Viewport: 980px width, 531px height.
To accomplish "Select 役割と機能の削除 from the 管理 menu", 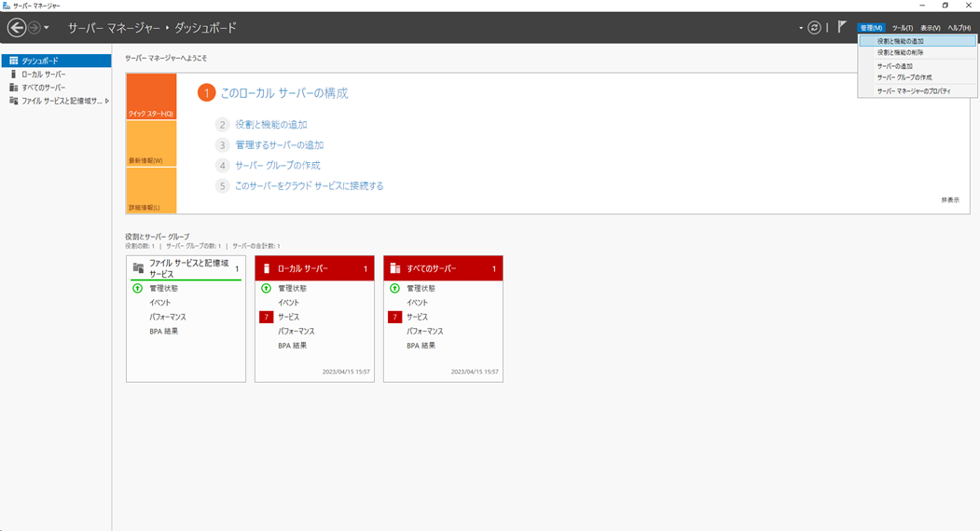I will click(x=900, y=53).
